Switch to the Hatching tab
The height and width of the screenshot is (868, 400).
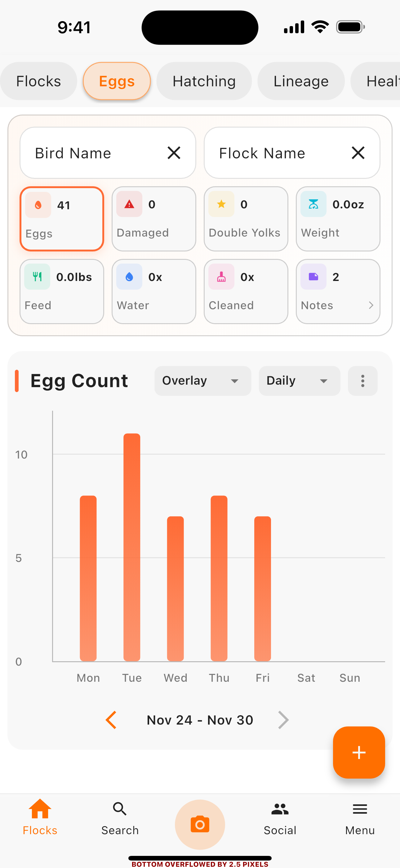click(x=204, y=81)
